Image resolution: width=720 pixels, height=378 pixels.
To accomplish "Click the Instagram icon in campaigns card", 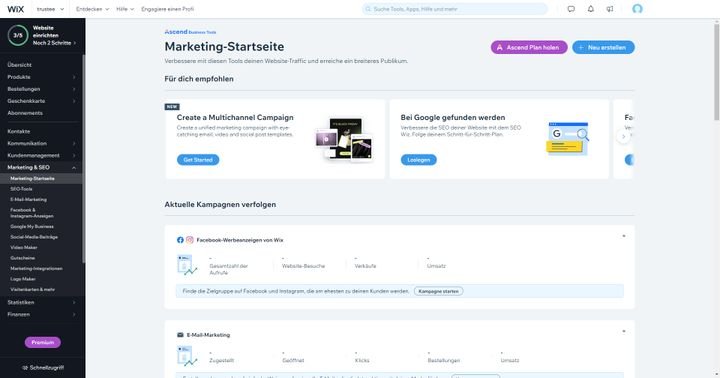I will [190, 240].
